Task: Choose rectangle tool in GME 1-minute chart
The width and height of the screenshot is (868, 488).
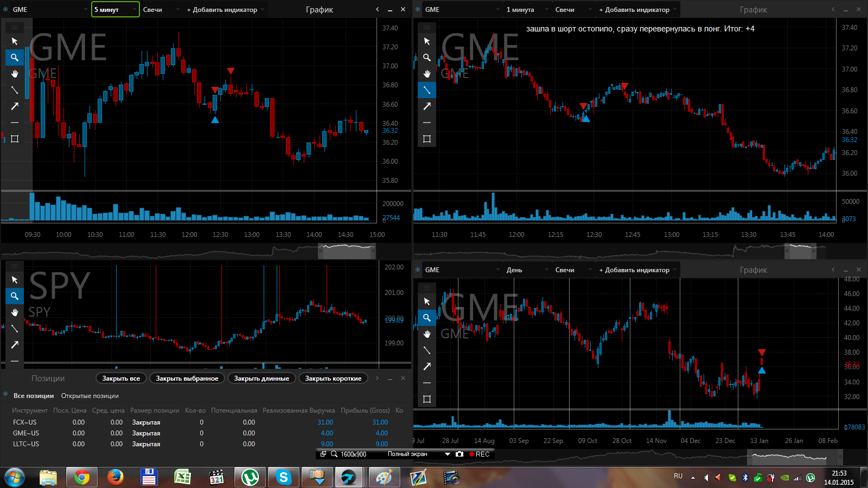Action: [427, 139]
